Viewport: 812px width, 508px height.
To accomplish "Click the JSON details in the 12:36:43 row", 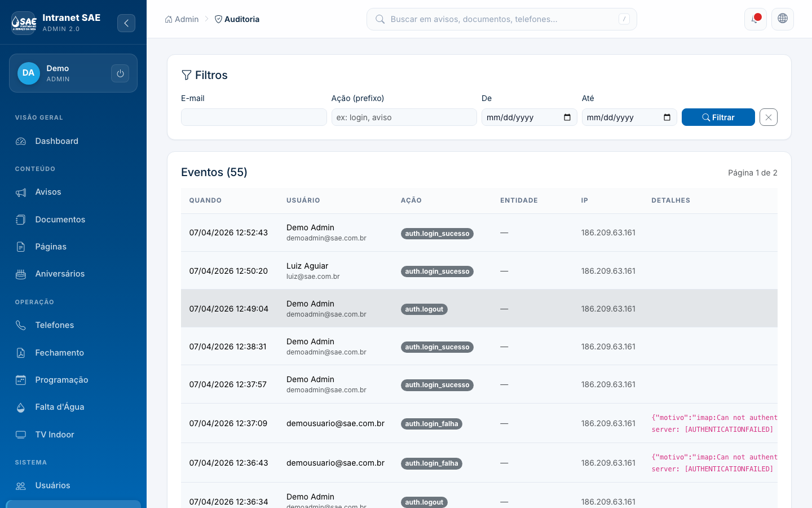I will pyautogui.click(x=714, y=463).
